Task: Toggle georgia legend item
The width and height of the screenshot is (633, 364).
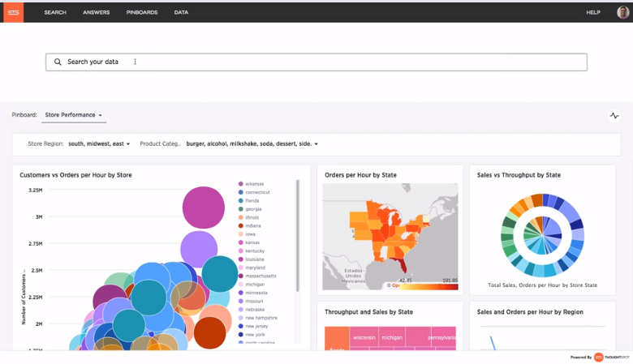Action: pyautogui.click(x=250, y=209)
